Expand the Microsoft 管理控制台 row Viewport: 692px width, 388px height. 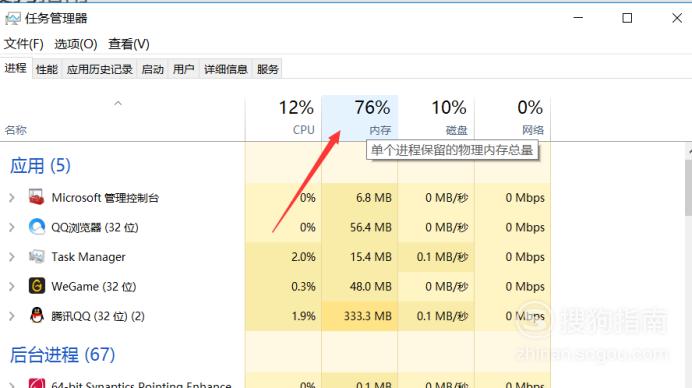(12, 198)
